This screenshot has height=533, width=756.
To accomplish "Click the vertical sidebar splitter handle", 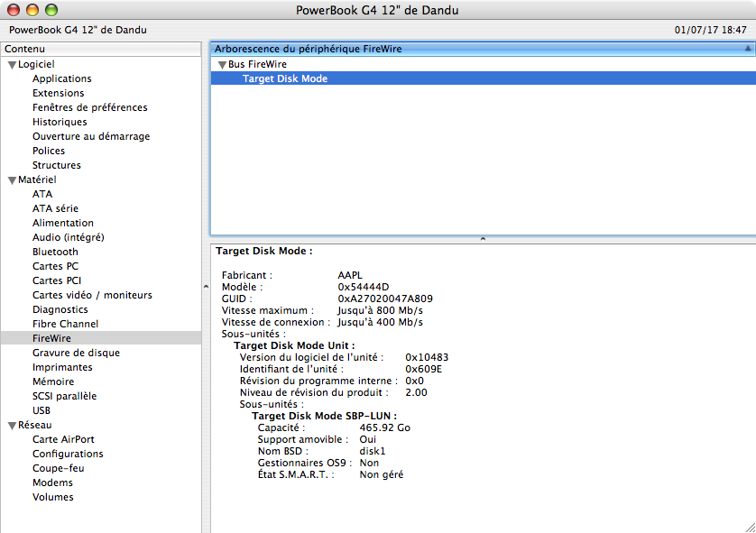I will click(x=206, y=287).
